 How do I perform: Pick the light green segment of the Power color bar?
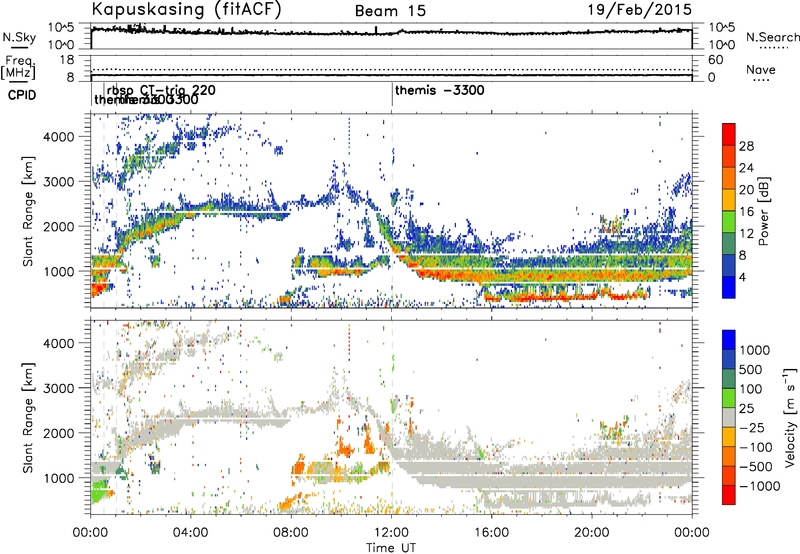729,221
